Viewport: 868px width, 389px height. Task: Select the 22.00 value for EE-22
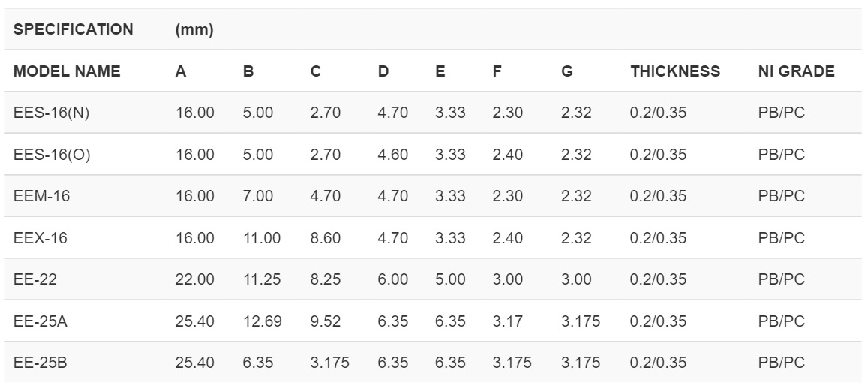pyautogui.click(x=194, y=279)
